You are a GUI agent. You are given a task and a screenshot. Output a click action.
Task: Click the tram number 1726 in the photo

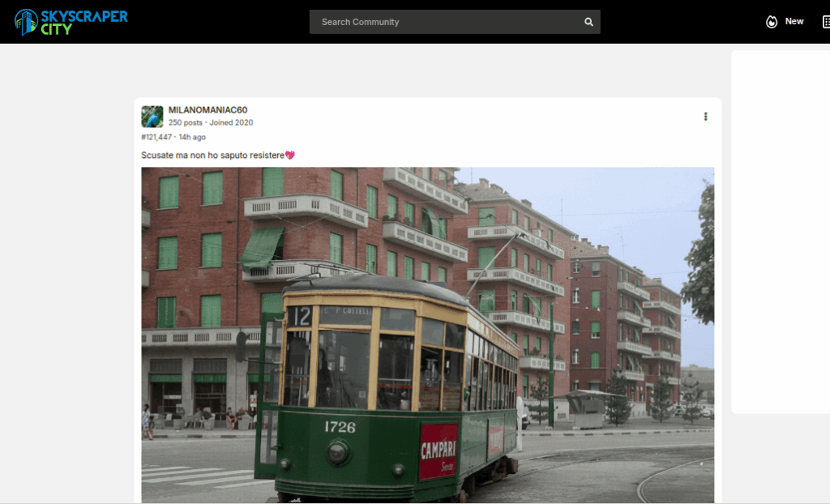click(340, 427)
